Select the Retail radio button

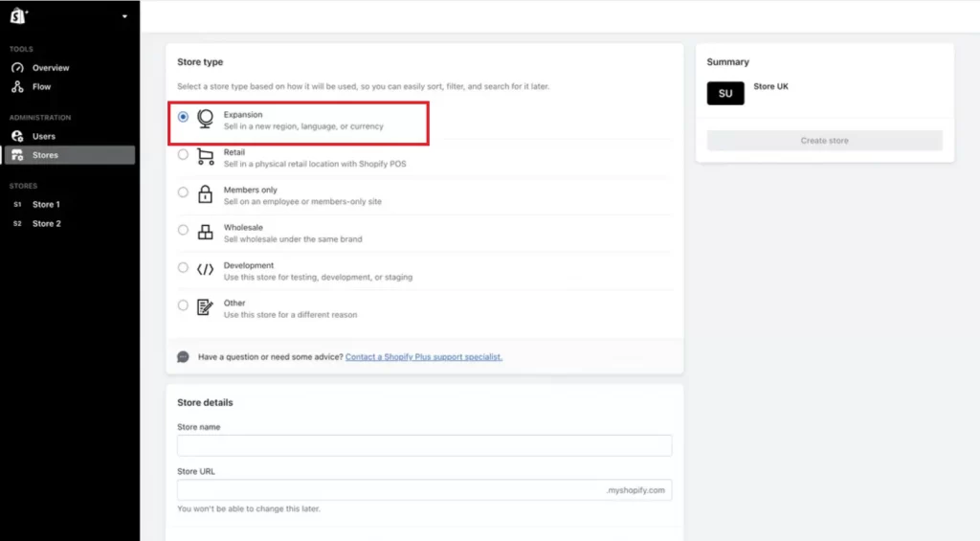pos(183,154)
